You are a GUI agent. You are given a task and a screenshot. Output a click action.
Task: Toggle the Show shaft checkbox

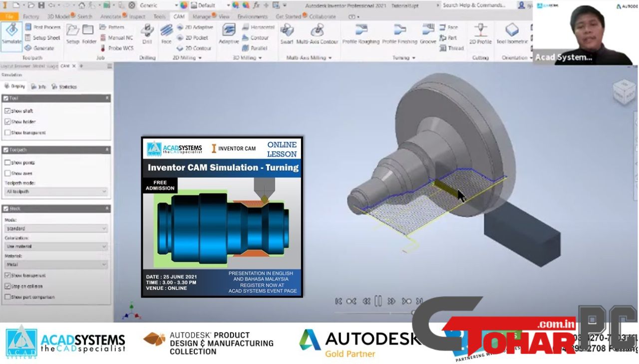tap(7, 111)
